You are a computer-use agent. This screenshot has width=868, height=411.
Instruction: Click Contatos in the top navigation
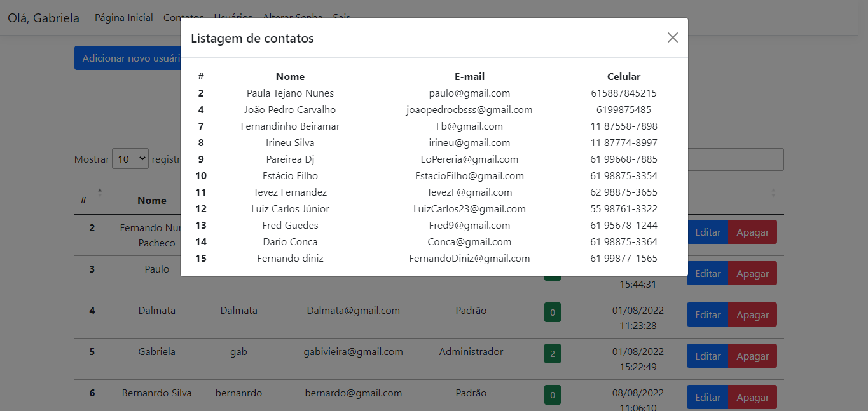[183, 17]
